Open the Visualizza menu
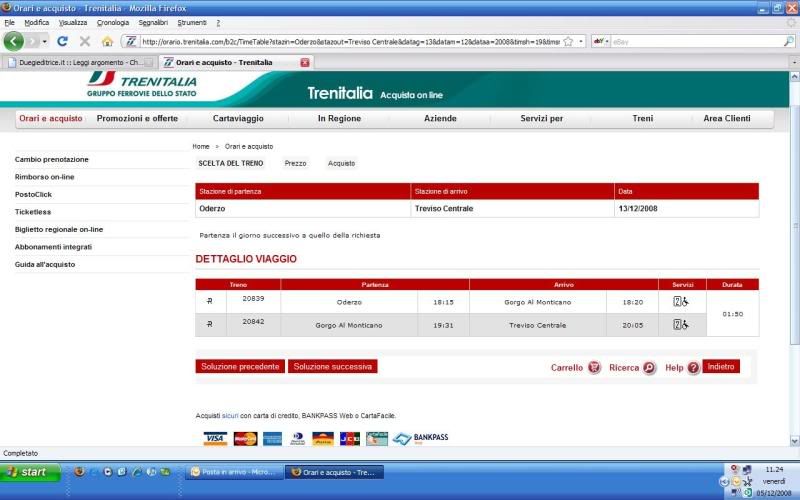Viewport: 800px width, 500px height. click(73, 22)
